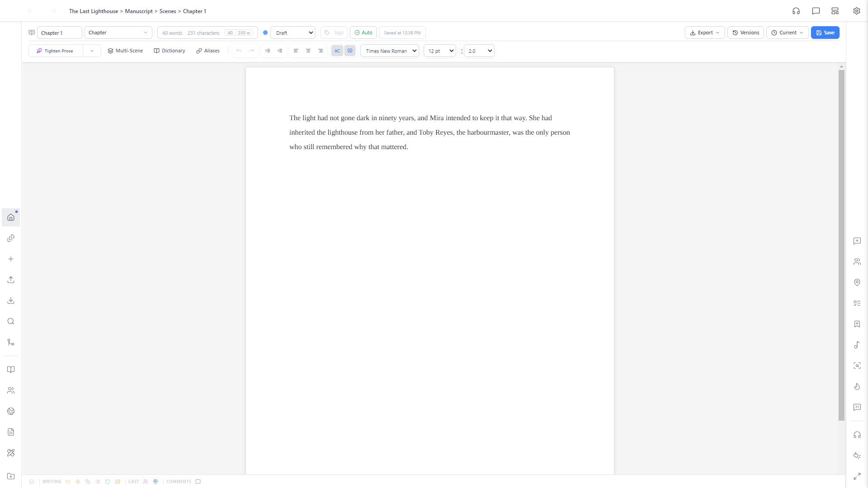Open settings gear in top bar

857,11
